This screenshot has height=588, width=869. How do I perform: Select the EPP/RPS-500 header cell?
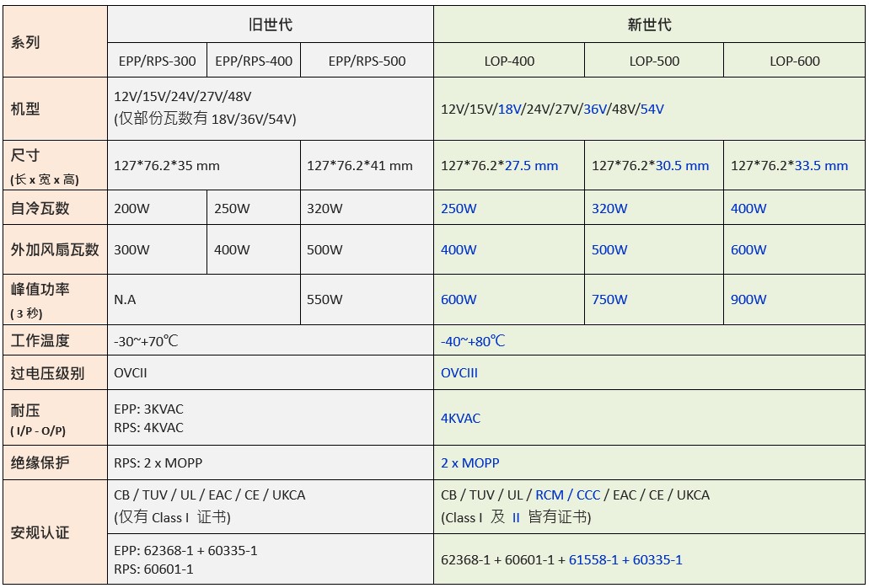pyautogui.click(x=366, y=60)
